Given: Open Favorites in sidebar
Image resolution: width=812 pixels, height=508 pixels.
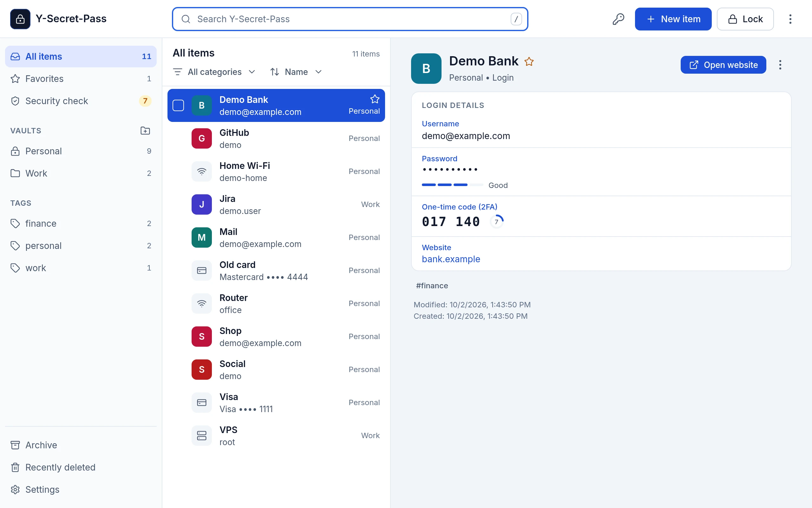Looking at the screenshot, I should pos(81,79).
